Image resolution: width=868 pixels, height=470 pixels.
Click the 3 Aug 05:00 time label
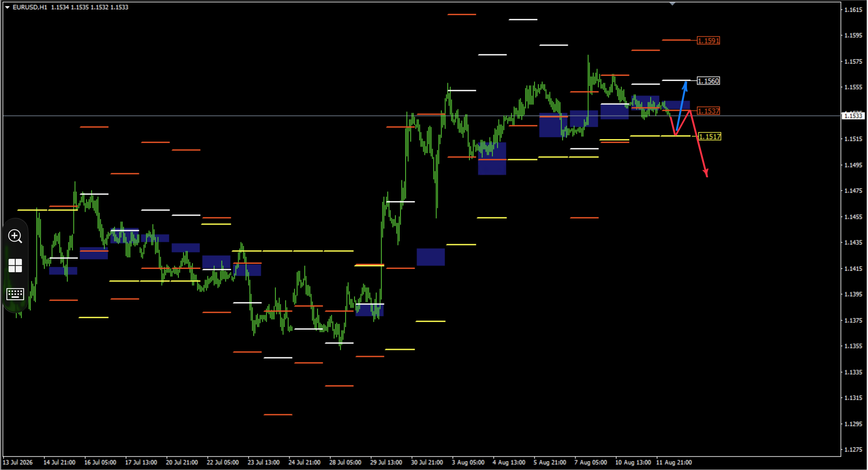tap(468, 463)
